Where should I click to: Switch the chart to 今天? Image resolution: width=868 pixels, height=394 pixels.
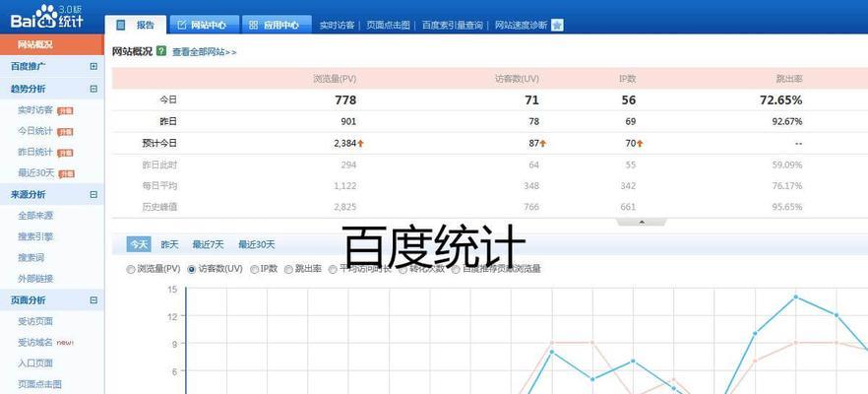[139, 244]
